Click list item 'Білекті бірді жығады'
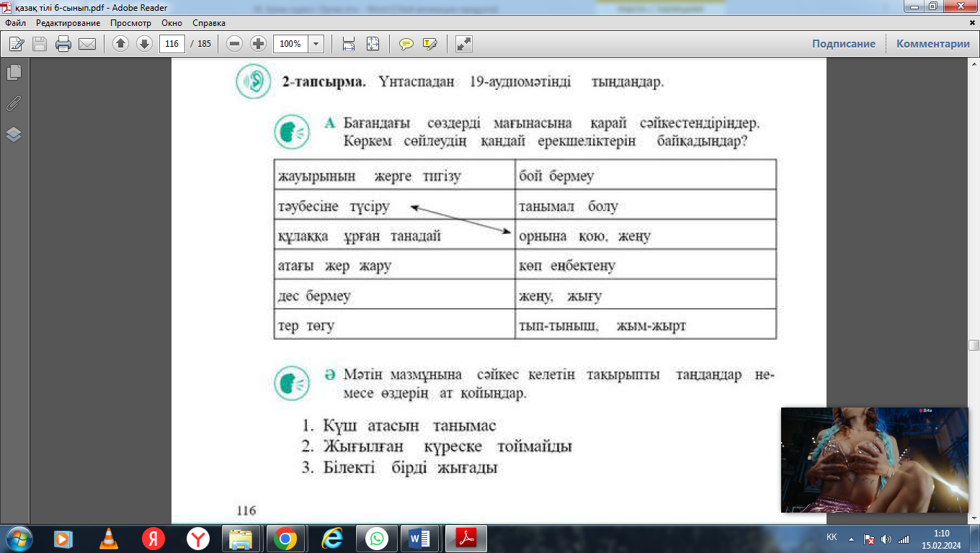 400,468
